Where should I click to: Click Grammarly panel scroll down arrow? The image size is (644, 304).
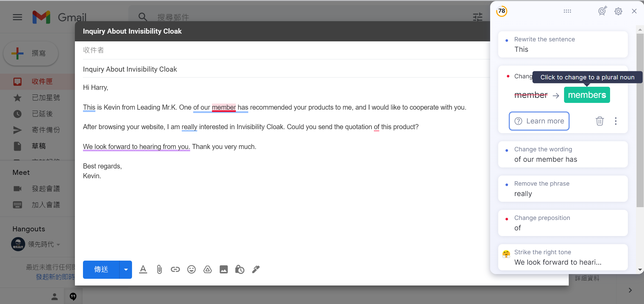pos(640,270)
